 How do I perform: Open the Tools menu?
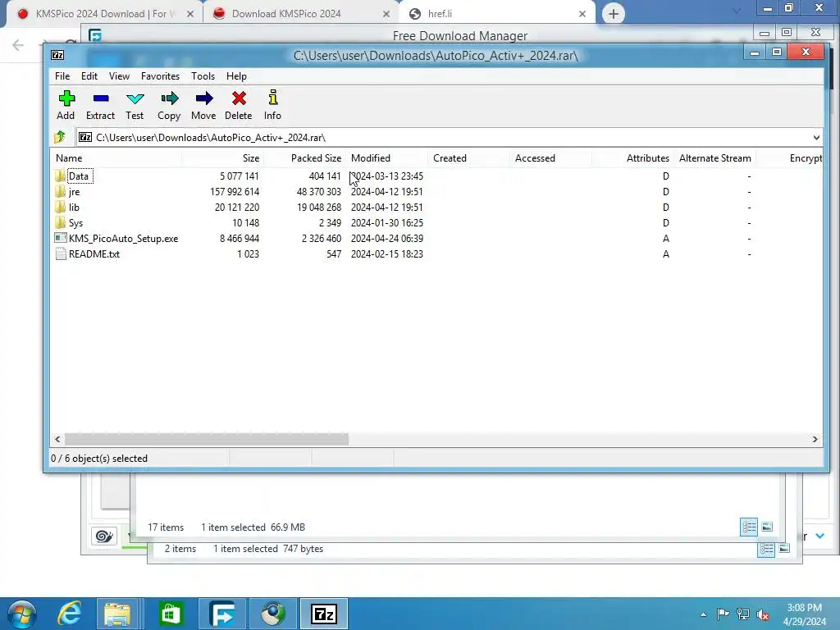click(203, 76)
